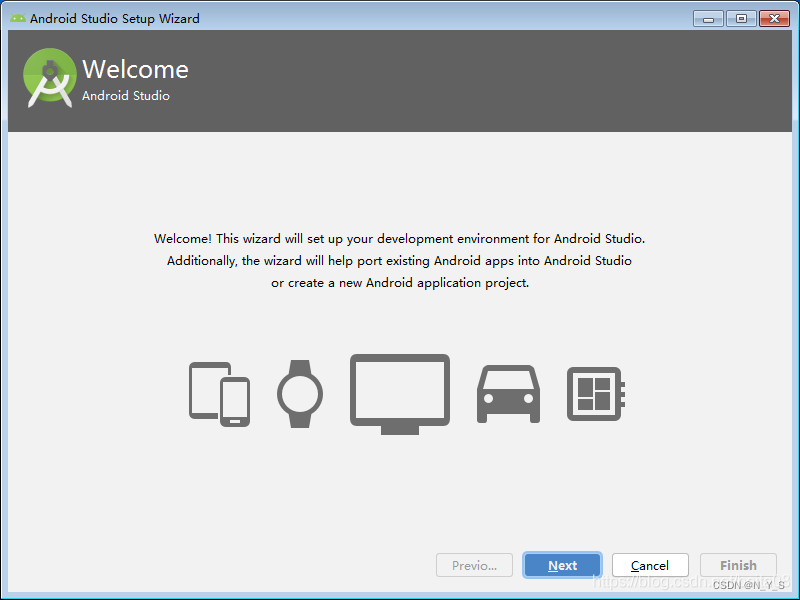Click the TV screen icon
The width and height of the screenshot is (800, 600).
[x=400, y=394]
